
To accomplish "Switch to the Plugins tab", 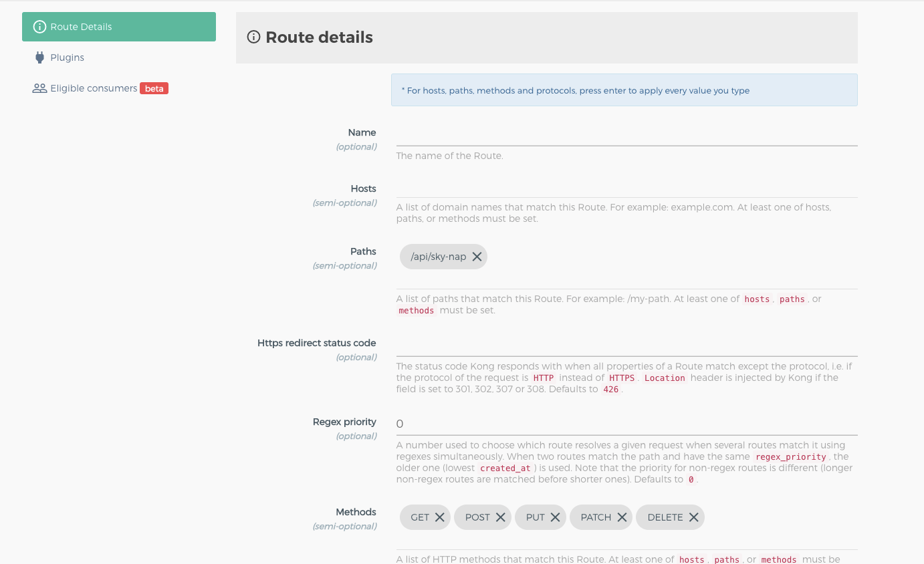I will (x=68, y=57).
